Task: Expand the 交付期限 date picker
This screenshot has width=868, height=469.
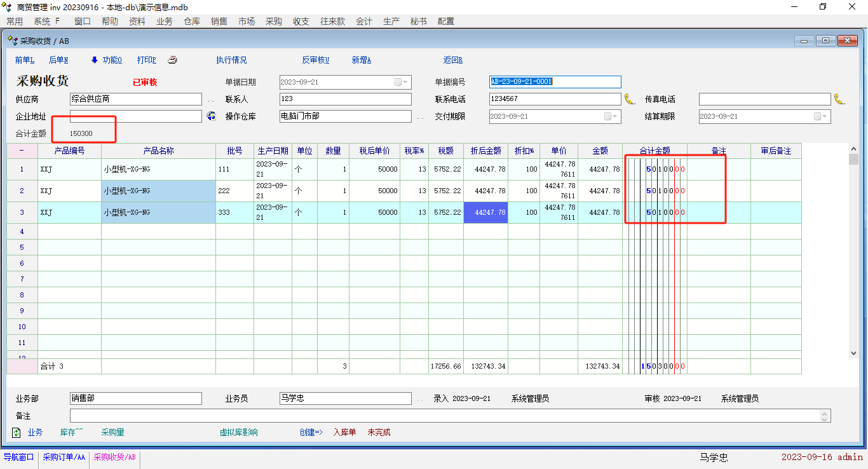Action: point(614,117)
